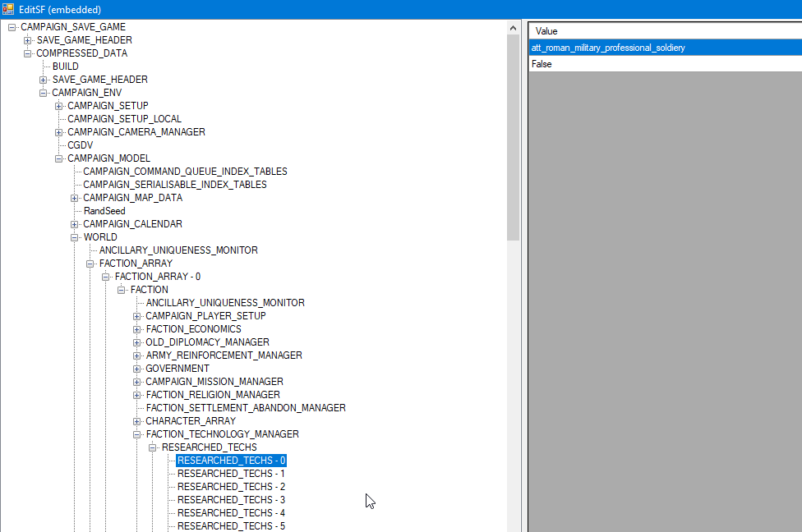This screenshot has width=802, height=532.
Task: Select RESEARCHED_TECHS - 3 entry
Action: pyautogui.click(x=231, y=500)
